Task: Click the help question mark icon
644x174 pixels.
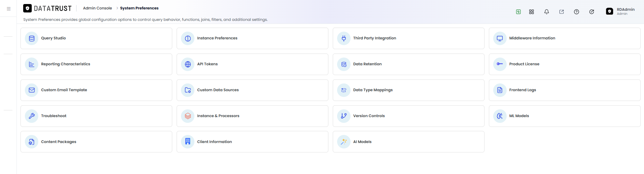Action: coord(577,12)
